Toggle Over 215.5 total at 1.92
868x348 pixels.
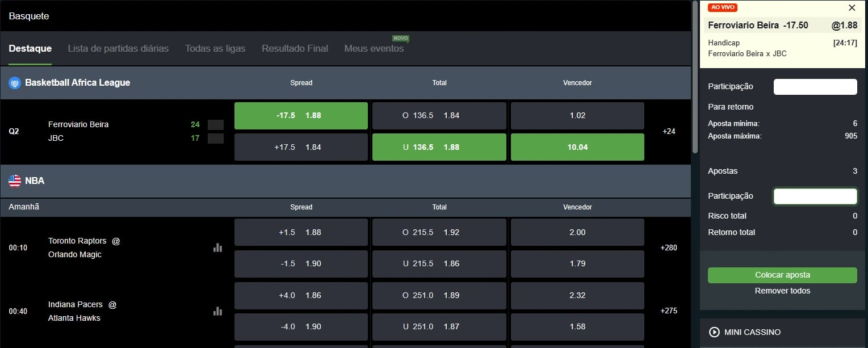[439, 232]
